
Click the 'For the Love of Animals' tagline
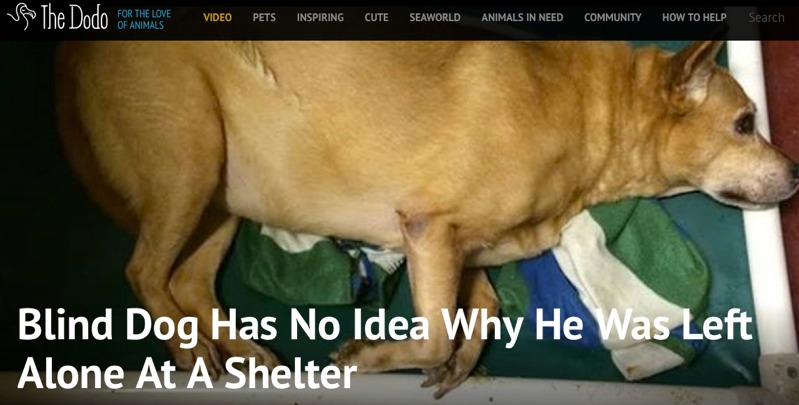pyautogui.click(x=144, y=19)
